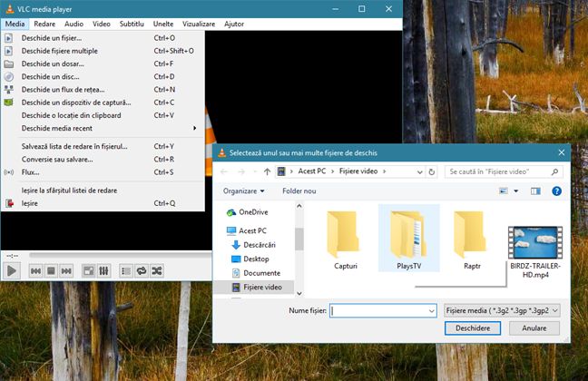The width and height of the screenshot is (588, 381).
Task: Open the Video menu
Action: [x=102, y=24]
